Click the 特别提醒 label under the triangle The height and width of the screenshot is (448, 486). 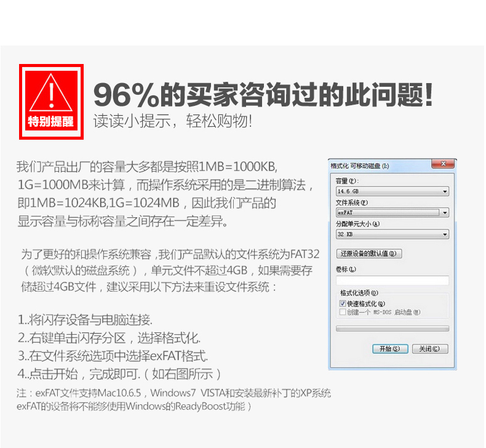51,121
